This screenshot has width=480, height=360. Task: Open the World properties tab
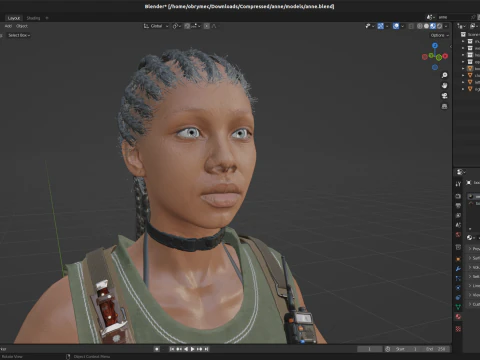point(458,235)
